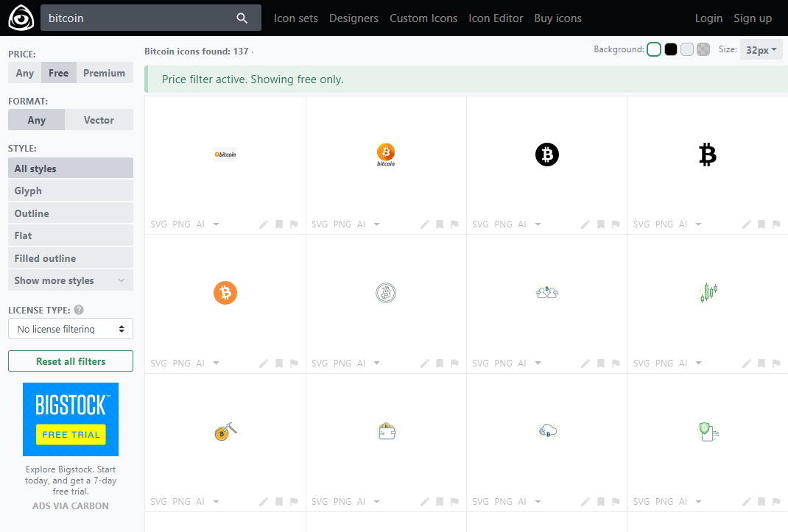
Task: Open the orange Bitcoin wordmark logo icon
Action: [225, 155]
